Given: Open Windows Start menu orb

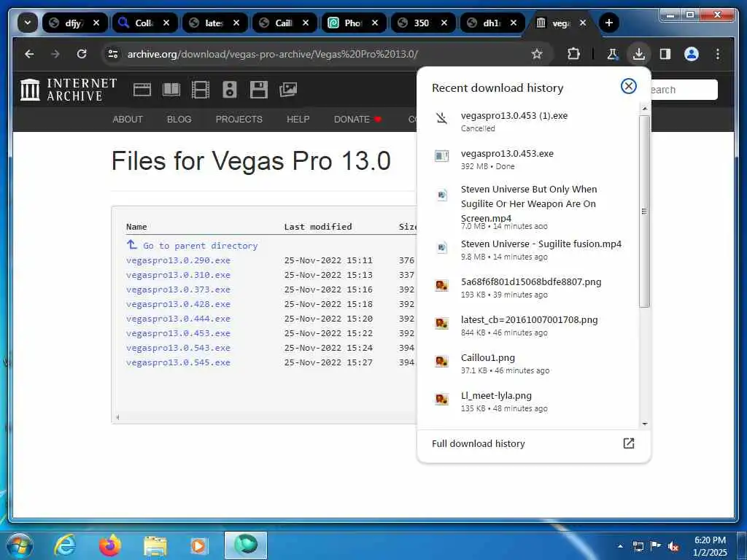Looking at the screenshot, I should coord(20,545).
